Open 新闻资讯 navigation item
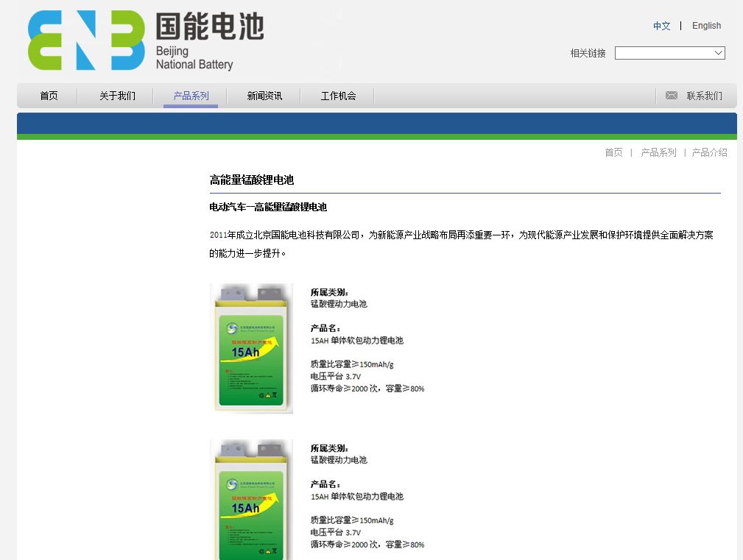This screenshot has height=560, width=743. (264, 96)
